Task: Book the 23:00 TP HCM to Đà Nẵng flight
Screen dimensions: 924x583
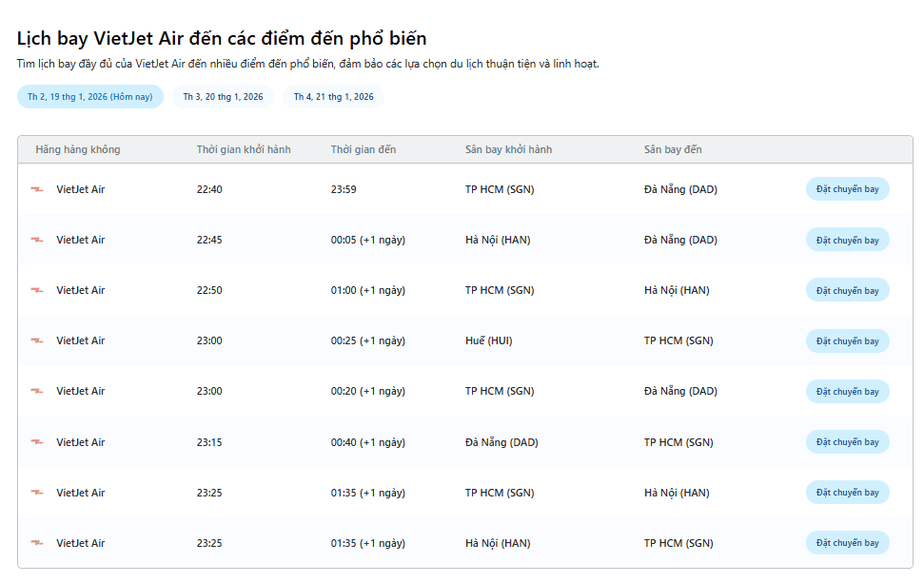Action: tap(847, 391)
